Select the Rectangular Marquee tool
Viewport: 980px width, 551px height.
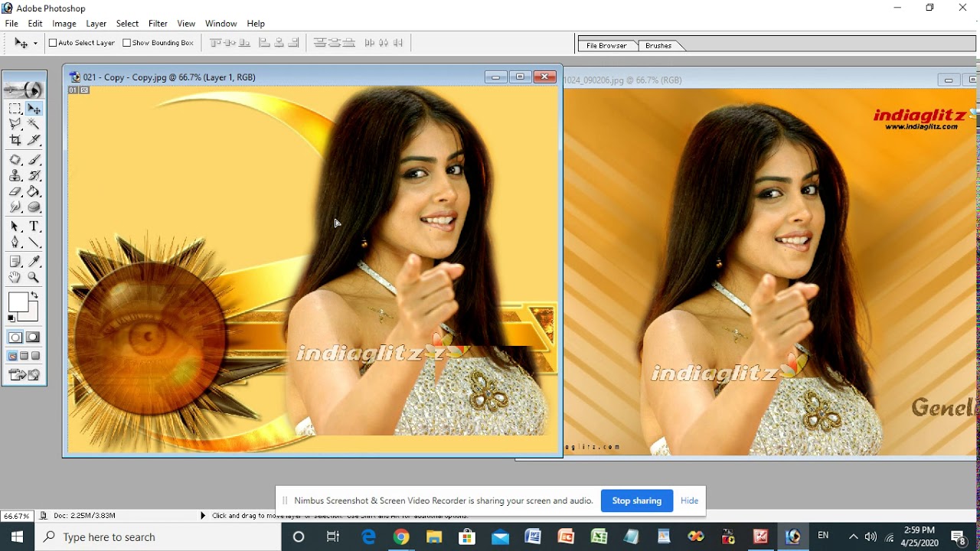(x=15, y=109)
